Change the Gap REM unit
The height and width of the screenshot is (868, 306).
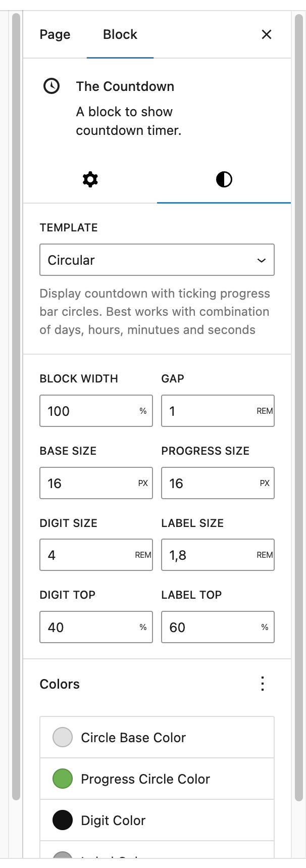coord(265,411)
